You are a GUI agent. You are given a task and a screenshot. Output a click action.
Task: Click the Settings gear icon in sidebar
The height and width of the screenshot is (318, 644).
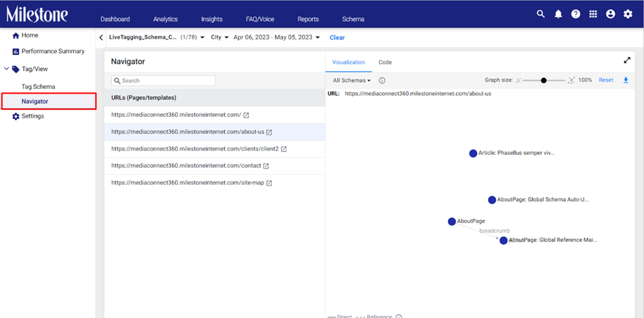pos(16,116)
